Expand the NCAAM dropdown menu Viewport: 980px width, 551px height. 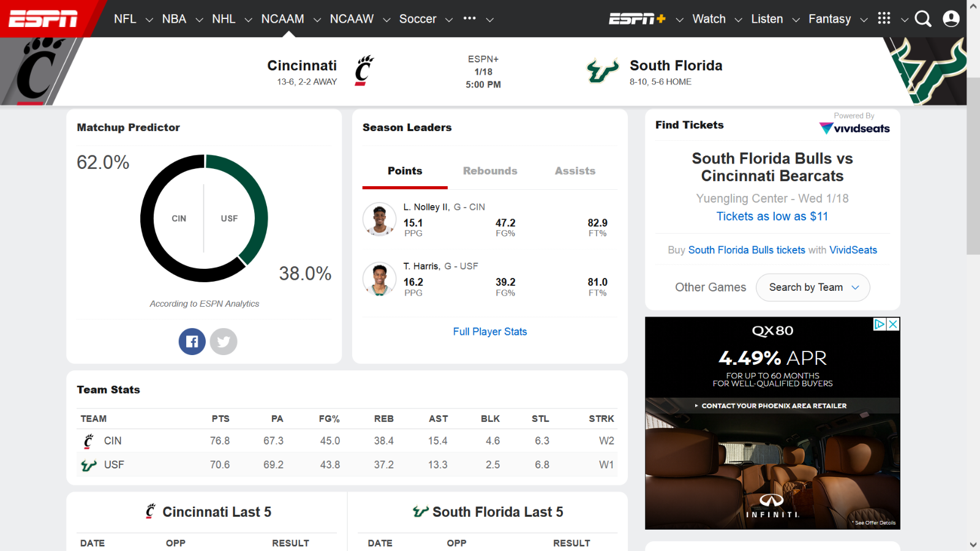click(x=317, y=19)
